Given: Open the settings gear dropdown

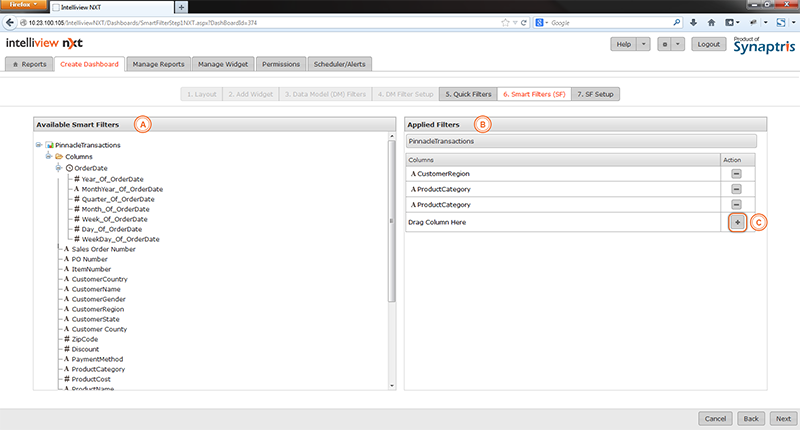Looking at the screenshot, I should tap(664, 44).
